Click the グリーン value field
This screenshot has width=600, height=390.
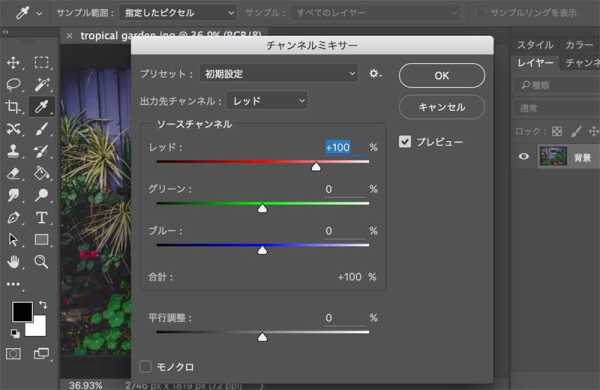(x=344, y=189)
